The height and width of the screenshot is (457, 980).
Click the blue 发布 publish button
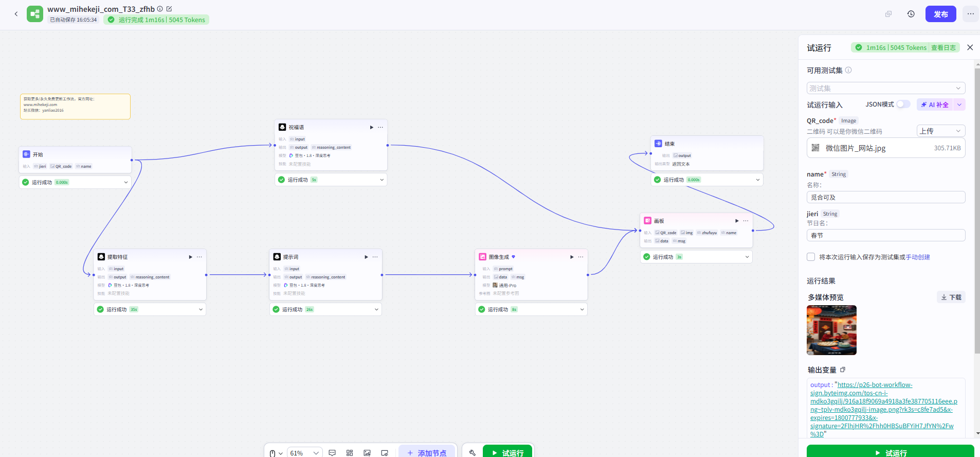[940, 14]
